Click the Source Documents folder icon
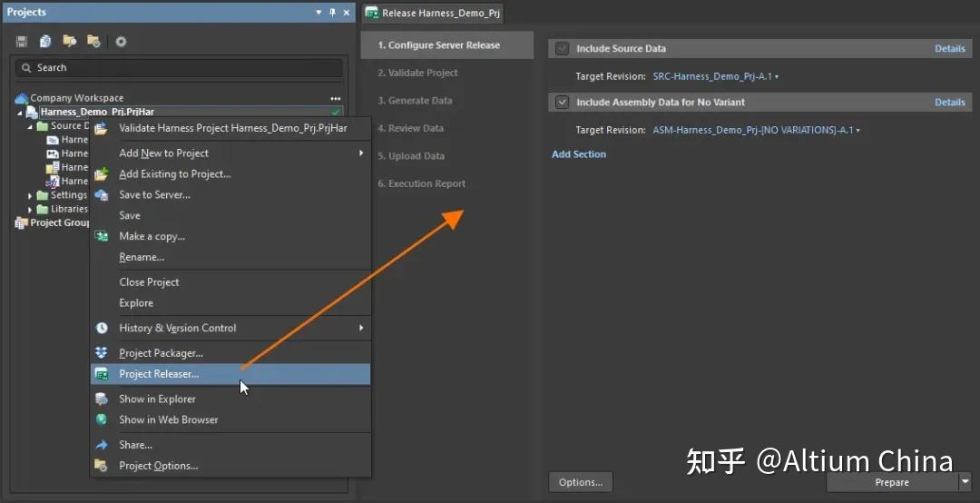 (x=43, y=126)
